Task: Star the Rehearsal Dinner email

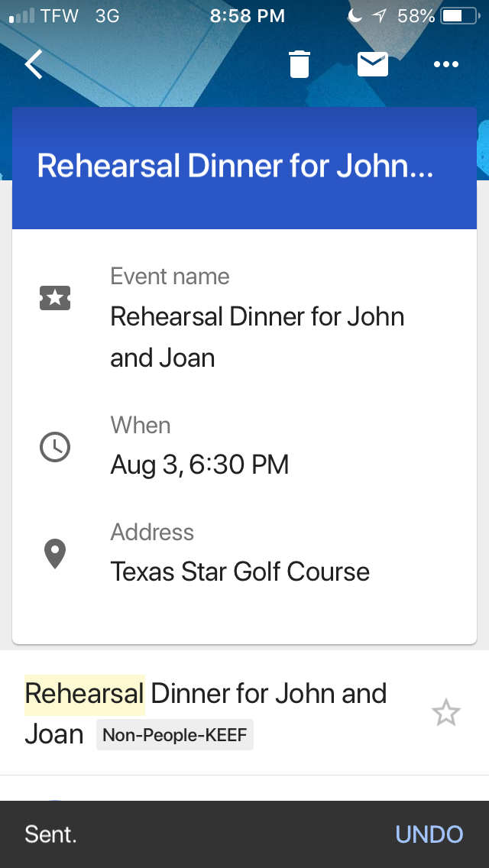Action: pyautogui.click(x=446, y=714)
